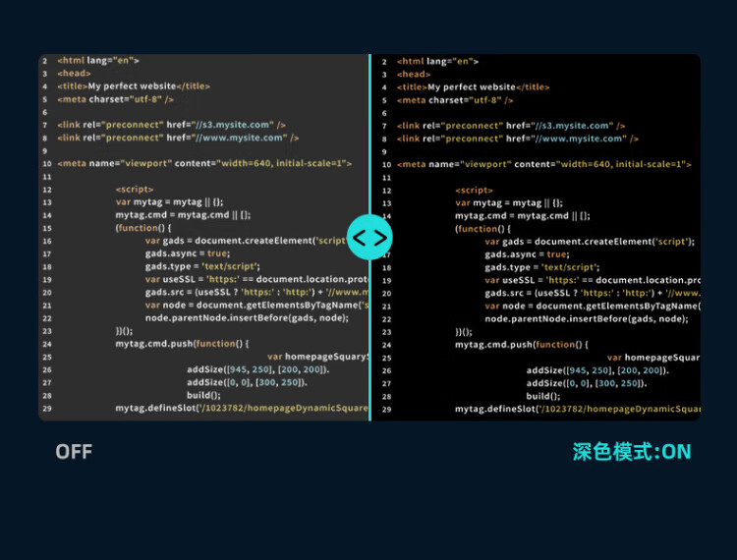737x560 pixels.
Task: Click the build(); line in left panel
Action: point(203,395)
